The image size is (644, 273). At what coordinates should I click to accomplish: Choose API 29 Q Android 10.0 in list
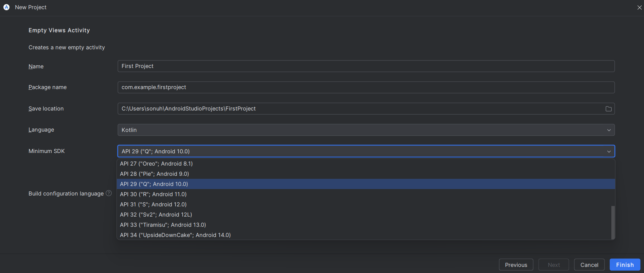tap(154, 184)
